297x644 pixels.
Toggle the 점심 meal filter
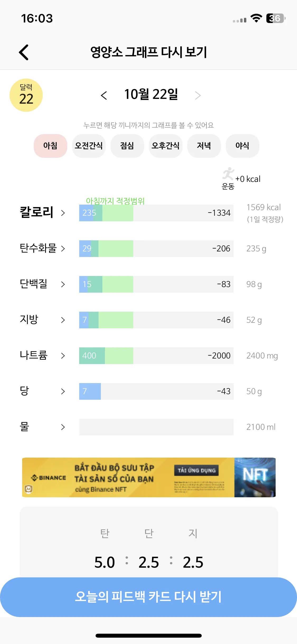[127, 146]
